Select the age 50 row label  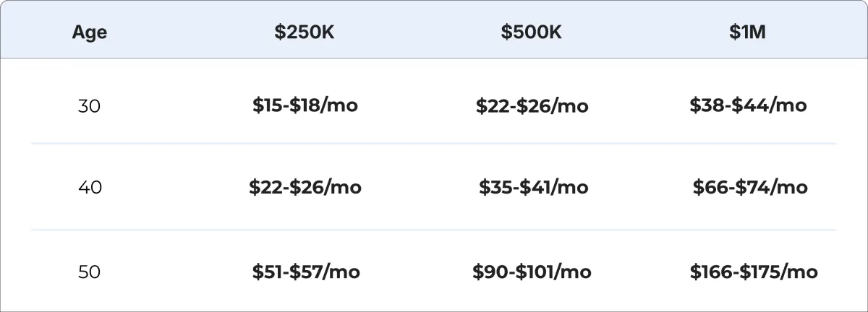tap(89, 272)
